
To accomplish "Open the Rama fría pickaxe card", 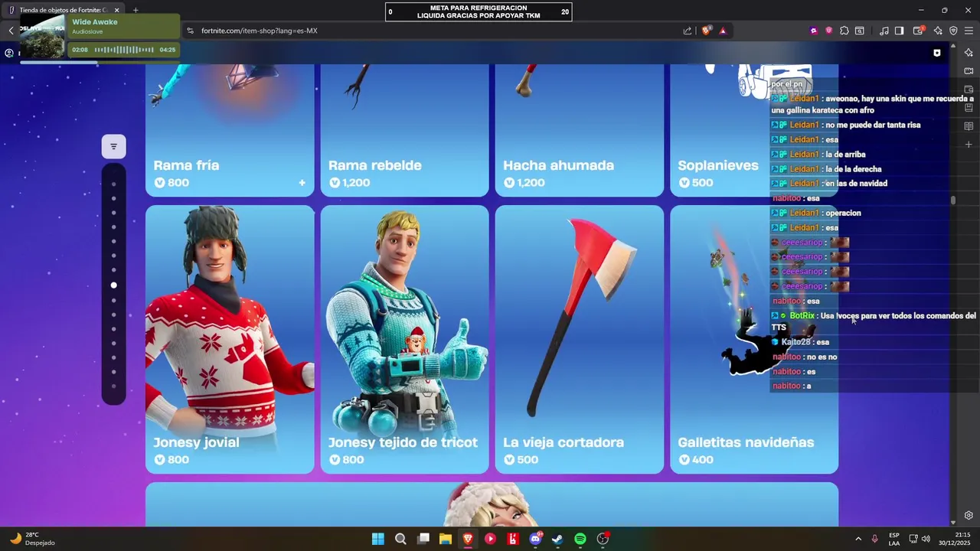I will coord(230,130).
